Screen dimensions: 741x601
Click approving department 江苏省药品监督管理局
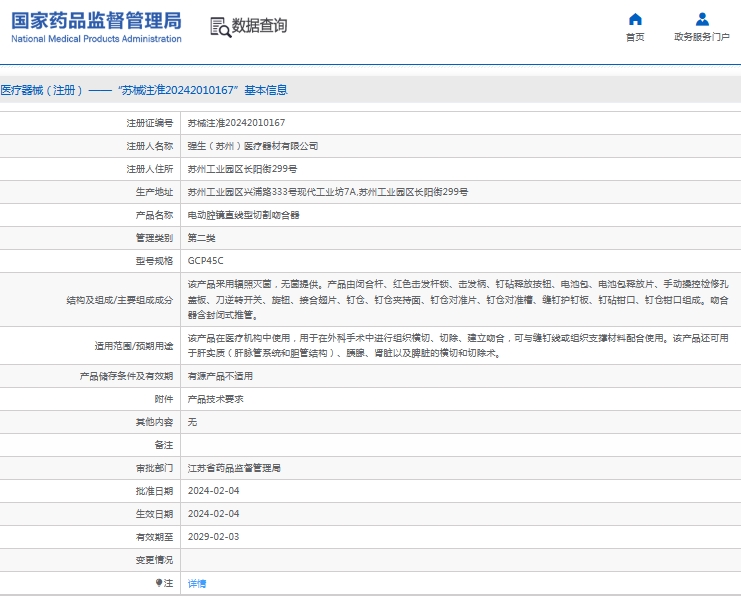tap(234, 468)
